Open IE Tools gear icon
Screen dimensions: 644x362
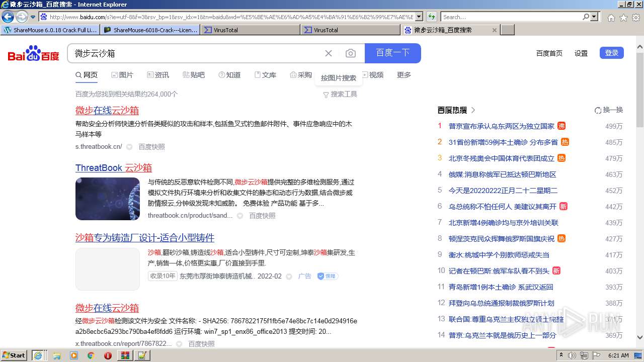[636, 18]
